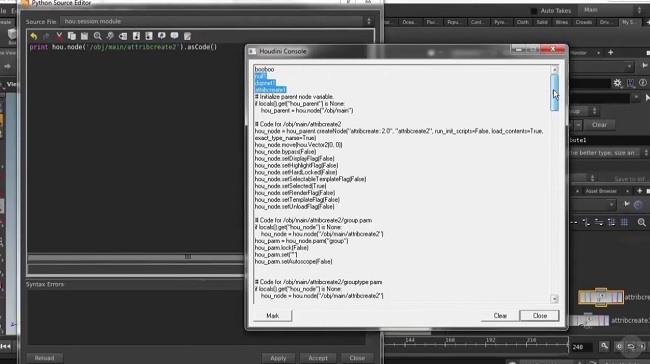This screenshot has height=364, width=650.
Task: Open the 'better type, size an...' dropdown
Action: tap(608, 153)
